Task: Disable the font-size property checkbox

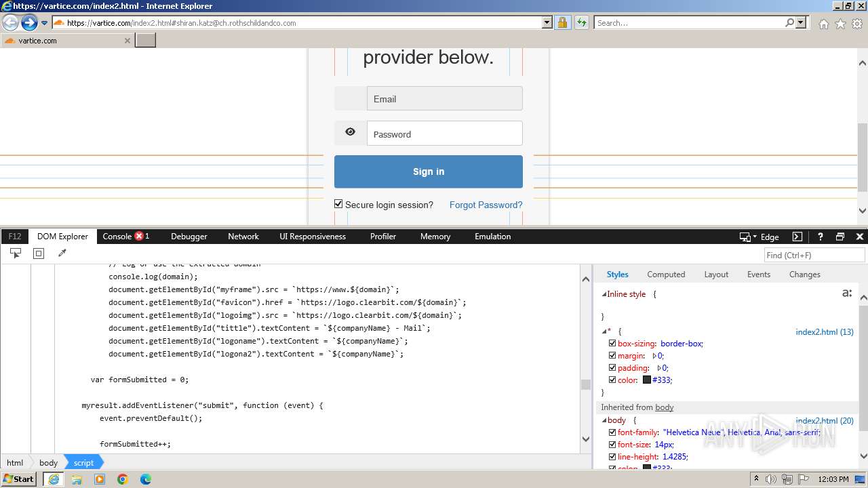Action: tap(612, 445)
